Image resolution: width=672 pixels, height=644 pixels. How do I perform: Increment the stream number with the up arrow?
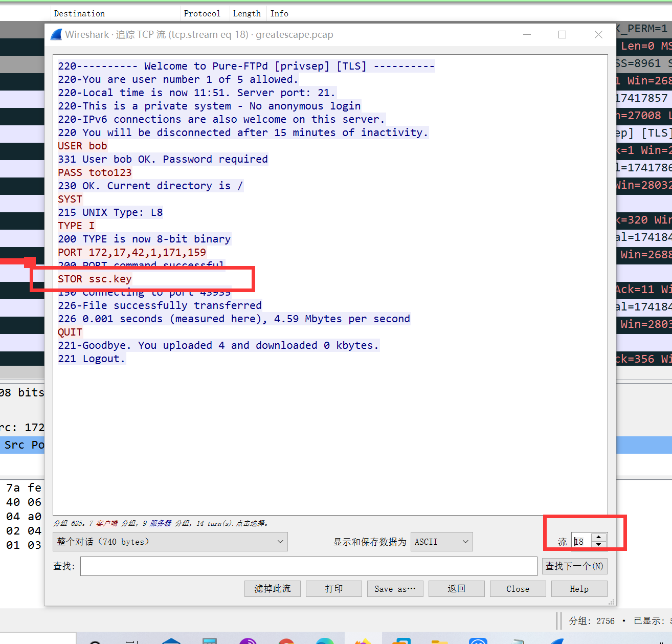(599, 538)
